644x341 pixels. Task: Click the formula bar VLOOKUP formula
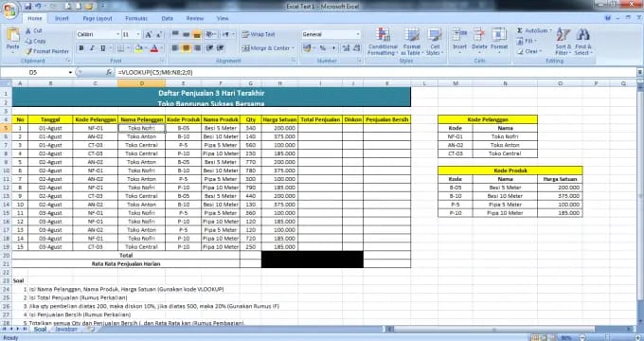155,72
